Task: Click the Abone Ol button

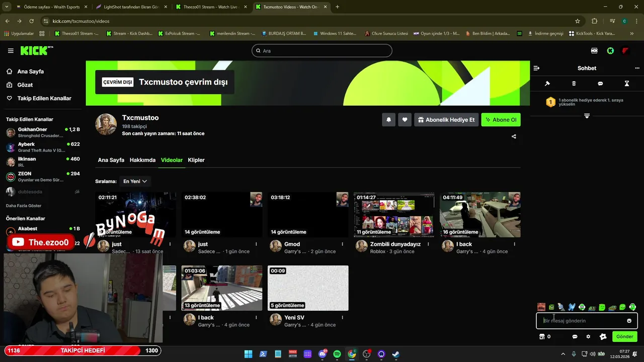Action: pos(501,120)
